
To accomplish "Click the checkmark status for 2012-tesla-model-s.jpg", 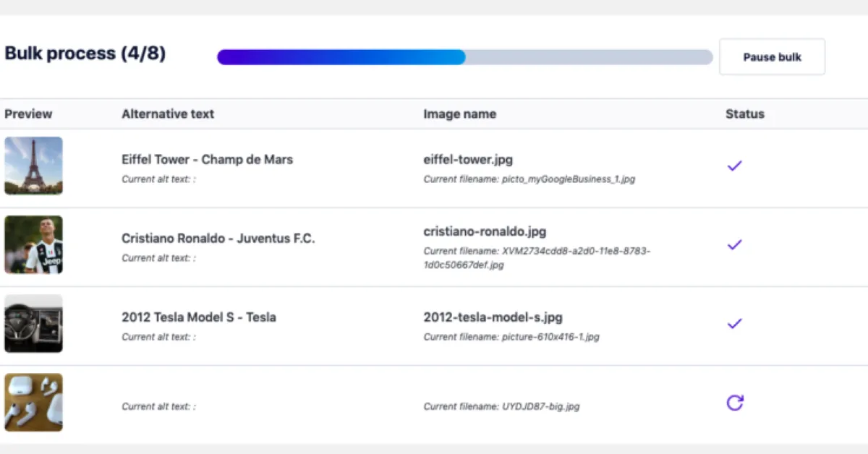I will coord(734,323).
